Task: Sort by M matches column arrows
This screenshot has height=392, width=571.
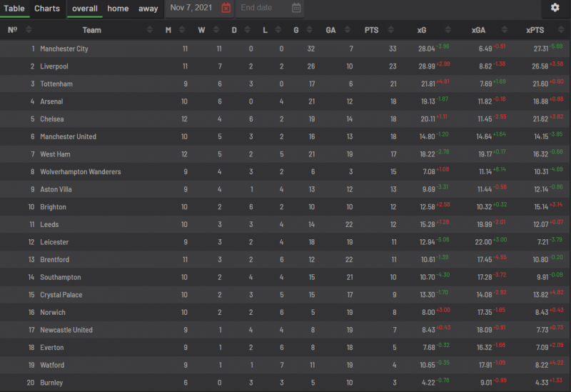Action: pyautogui.click(x=182, y=30)
